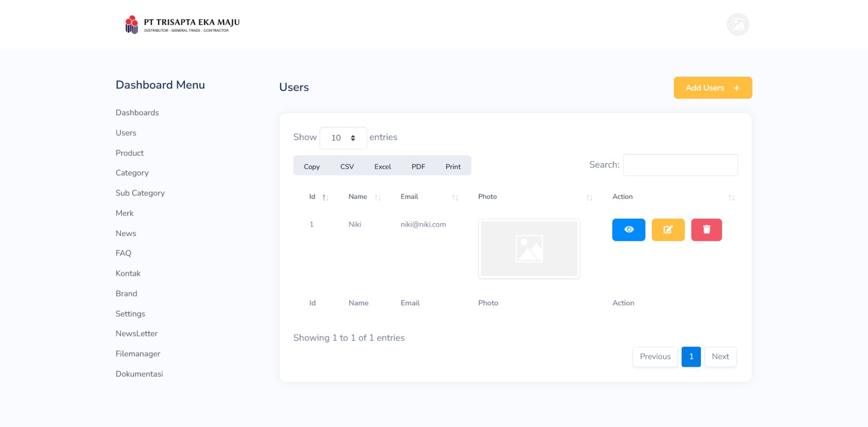Go to the Next pagination page
Viewport: 868px width, 427px height.
720,357
